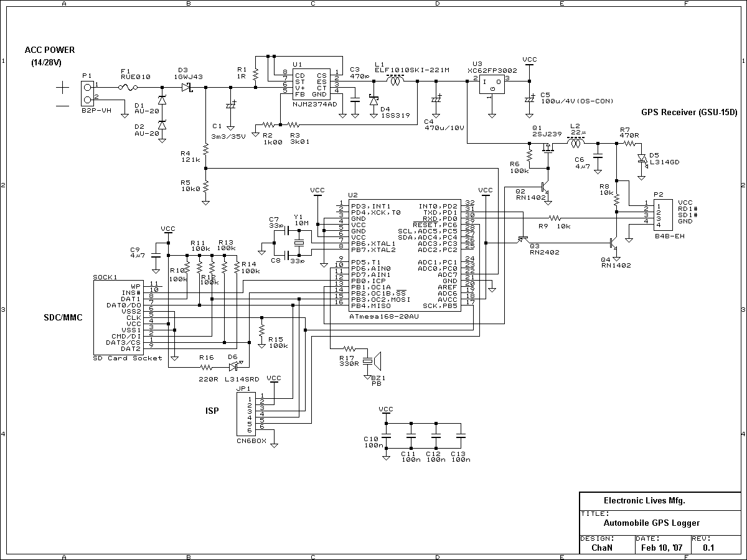Click the D4 Schottky diode symbol
Screen dimensions: 747x560
click(x=374, y=100)
